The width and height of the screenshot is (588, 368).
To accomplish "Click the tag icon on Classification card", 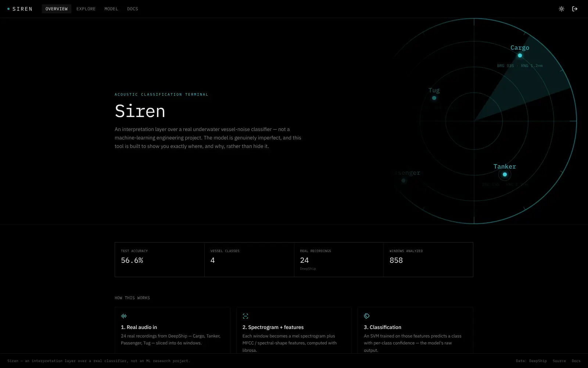I will coord(367,316).
